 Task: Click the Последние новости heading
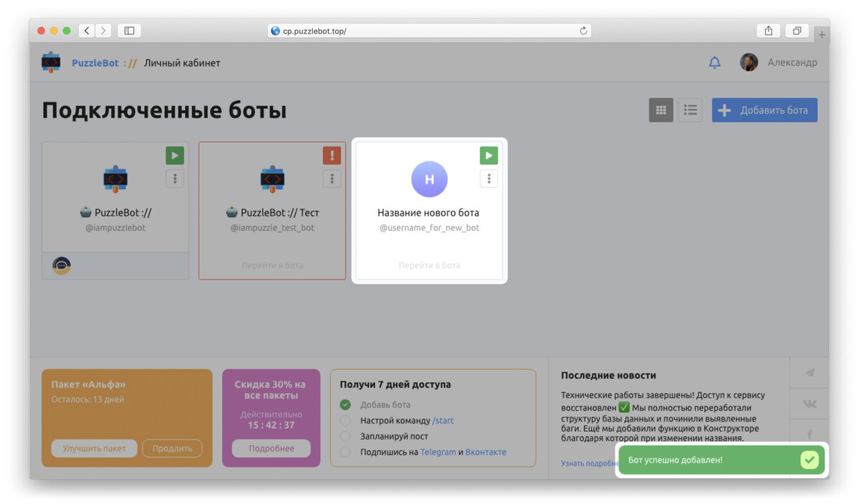point(608,375)
